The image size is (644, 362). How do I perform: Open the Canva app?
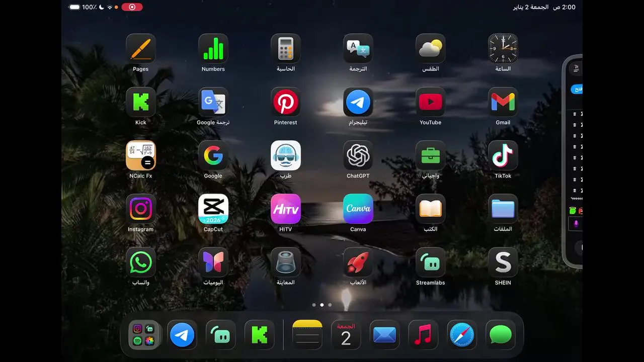(x=358, y=209)
